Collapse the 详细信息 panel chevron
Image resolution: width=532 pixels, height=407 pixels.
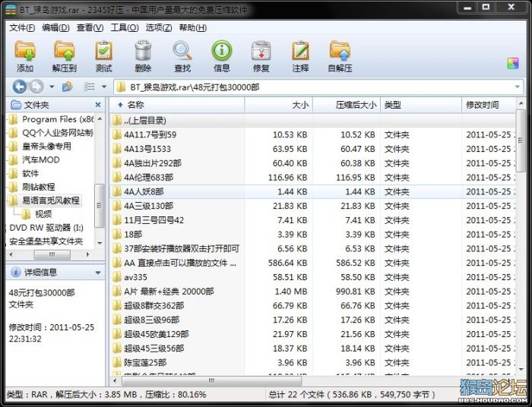tap(98, 273)
